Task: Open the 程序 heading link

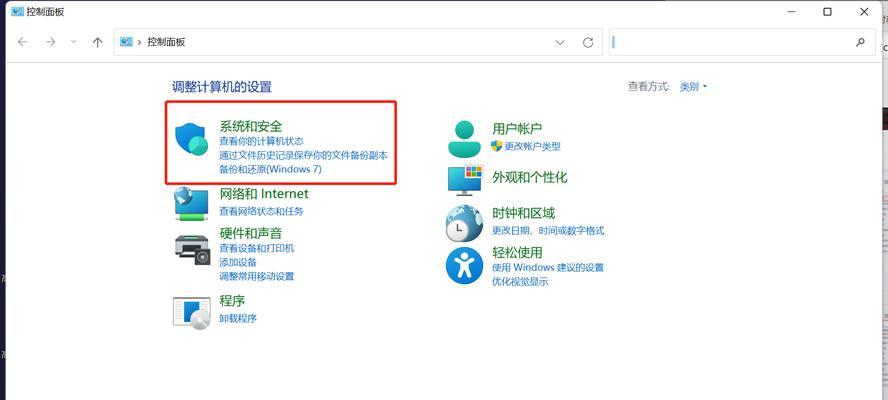Action: click(232, 301)
